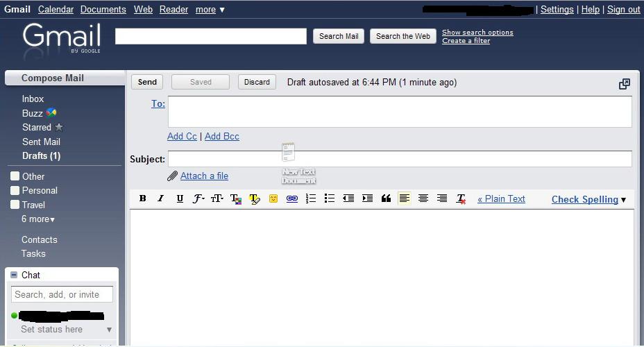Toggle bold formatting in the compose toolbar

click(142, 198)
